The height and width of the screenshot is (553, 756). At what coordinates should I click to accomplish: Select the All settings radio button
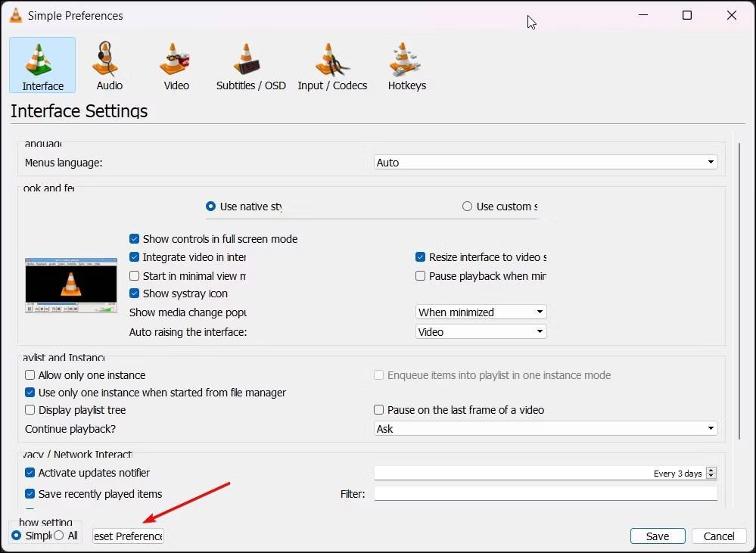coord(58,536)
